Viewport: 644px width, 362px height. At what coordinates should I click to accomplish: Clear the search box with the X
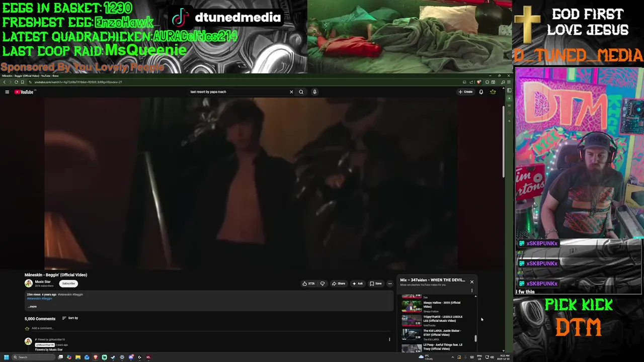[291, 92]
